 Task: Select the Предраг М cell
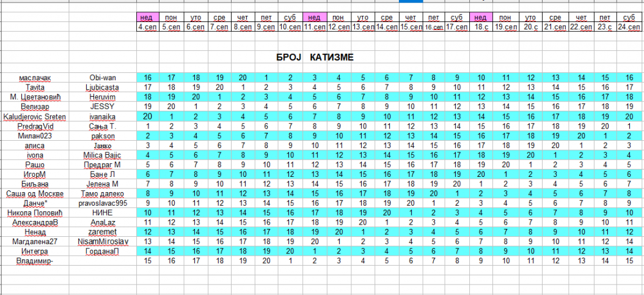tap(103, 165)
